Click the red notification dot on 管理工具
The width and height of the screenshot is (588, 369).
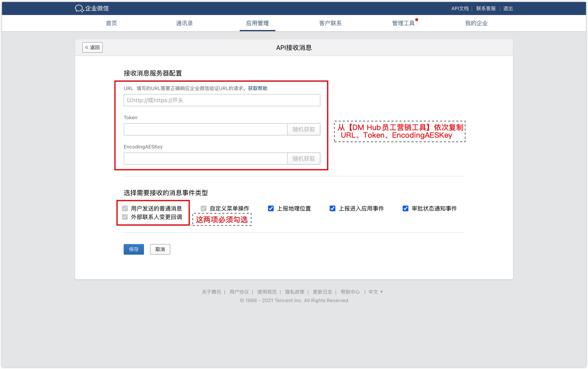pos(417,19)
